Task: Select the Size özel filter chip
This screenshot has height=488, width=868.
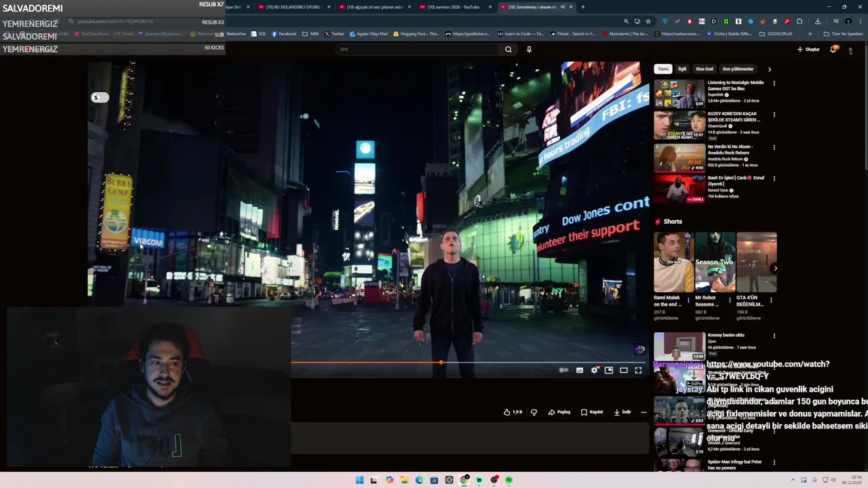Action: (x=705, y=69)
